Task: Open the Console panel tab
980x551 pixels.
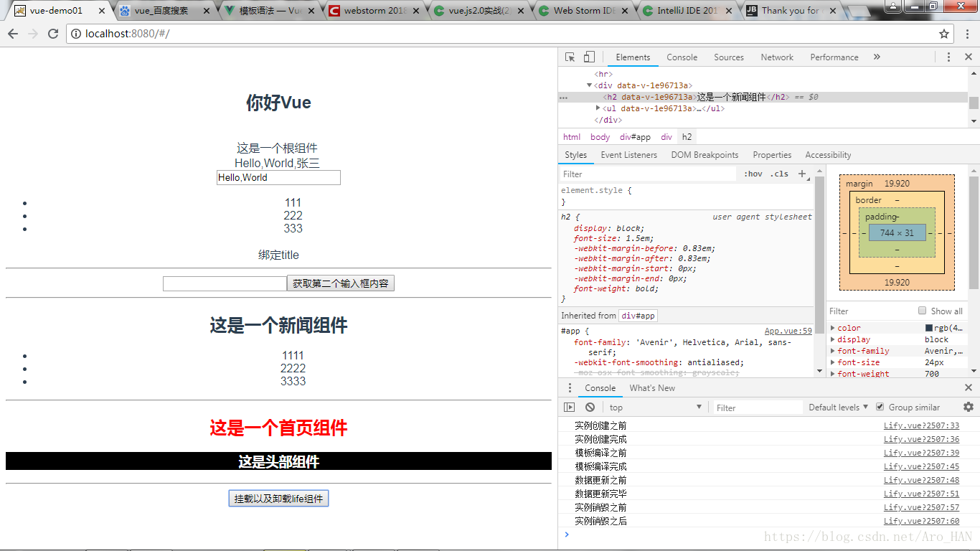Action: [x=682, y=57]
